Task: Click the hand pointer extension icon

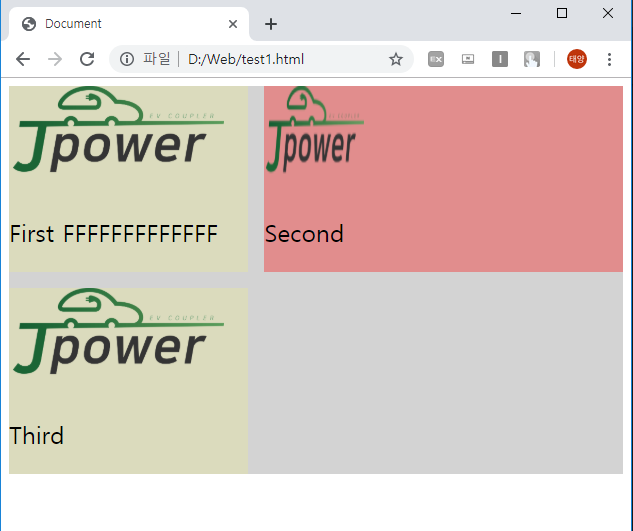Action: pos(532,59)
